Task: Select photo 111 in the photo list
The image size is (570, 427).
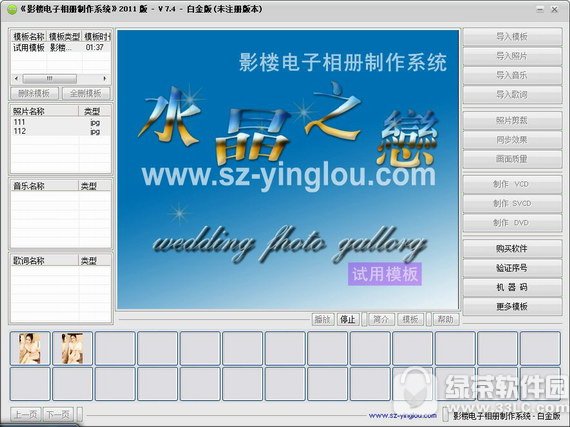Action: (x=60, y=122)
